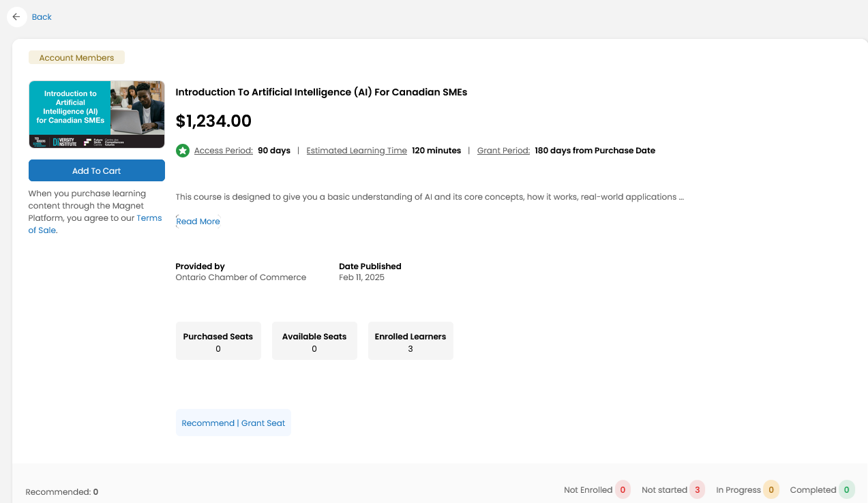Click the course title heading
Screen dimensions: 868x503
pos(321,92)
